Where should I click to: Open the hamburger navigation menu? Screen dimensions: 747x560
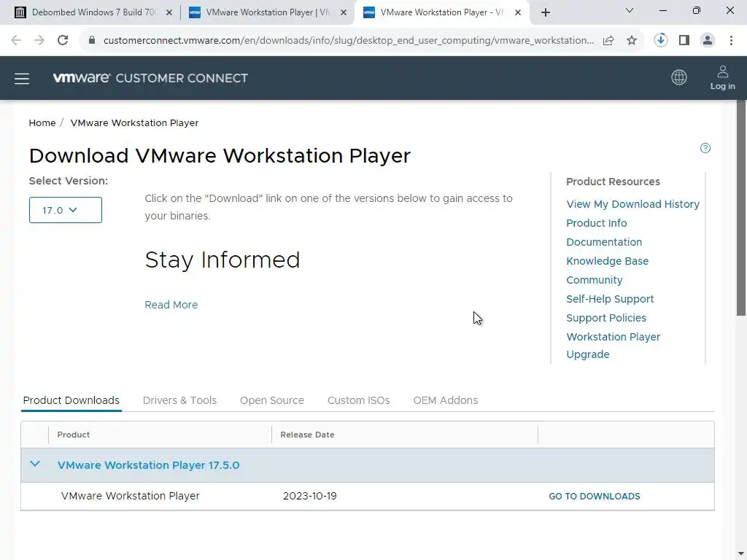22,79
